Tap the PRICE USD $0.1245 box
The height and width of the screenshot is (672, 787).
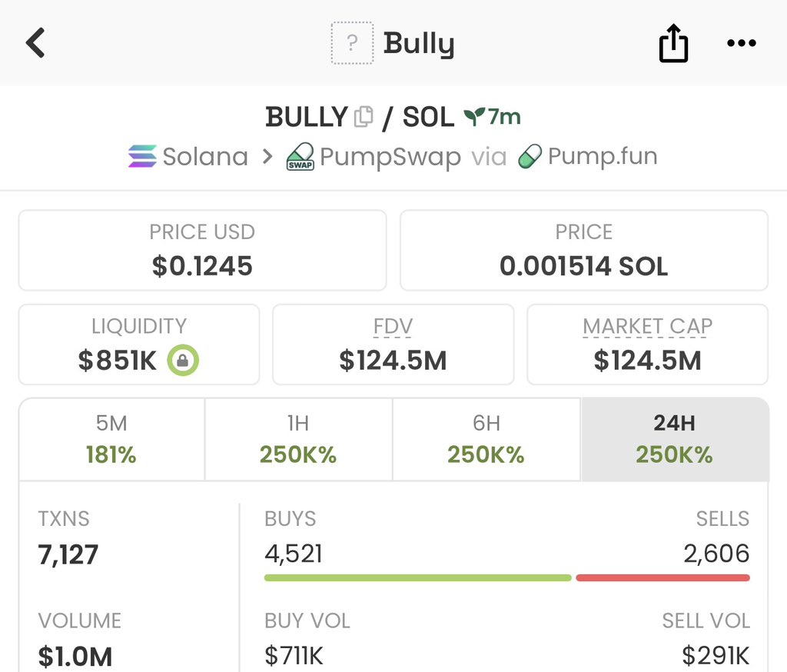click(202, 250)
